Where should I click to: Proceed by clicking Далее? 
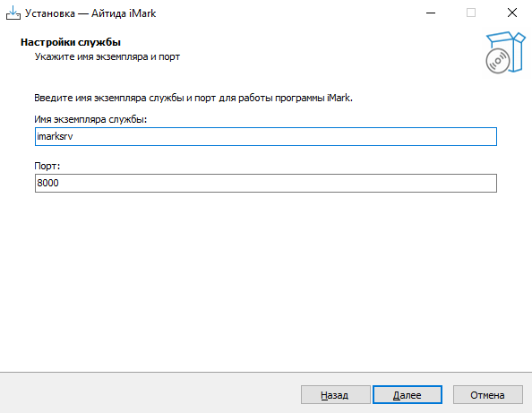[x=408, y=395]
